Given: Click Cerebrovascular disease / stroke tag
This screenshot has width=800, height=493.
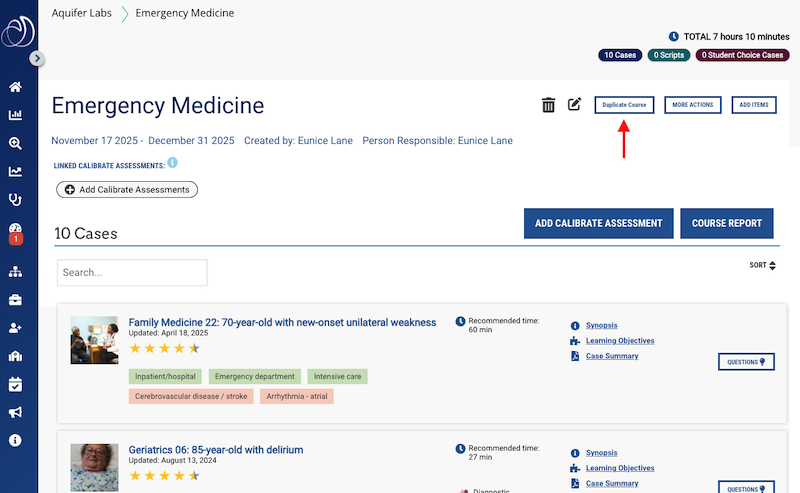Looking at the screenshot, I should [191, 397].
